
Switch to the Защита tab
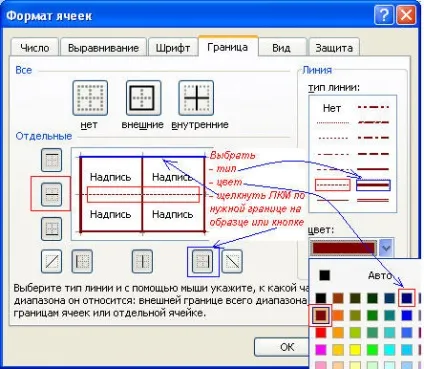click(x=334, y=47)
